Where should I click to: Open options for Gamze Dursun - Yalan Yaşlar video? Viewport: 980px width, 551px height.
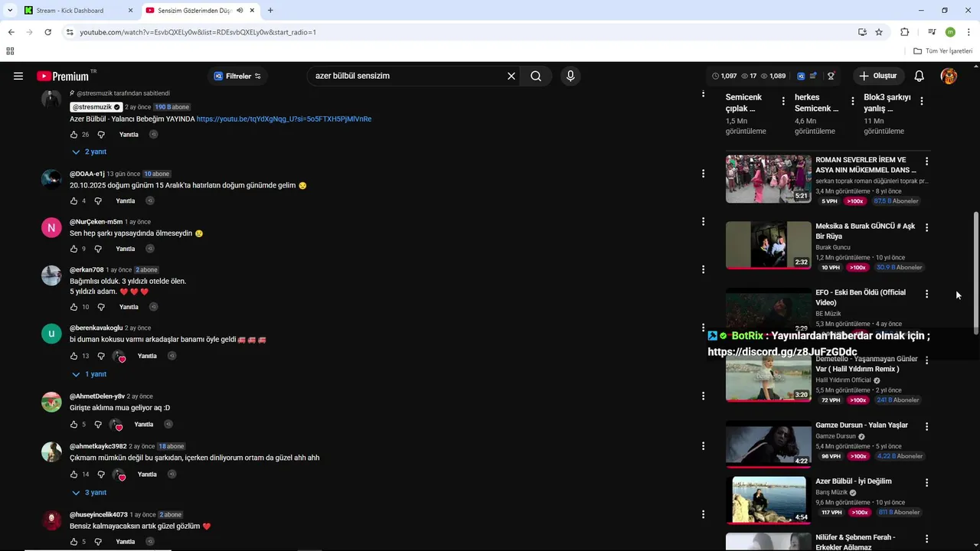tap(926, 426)
